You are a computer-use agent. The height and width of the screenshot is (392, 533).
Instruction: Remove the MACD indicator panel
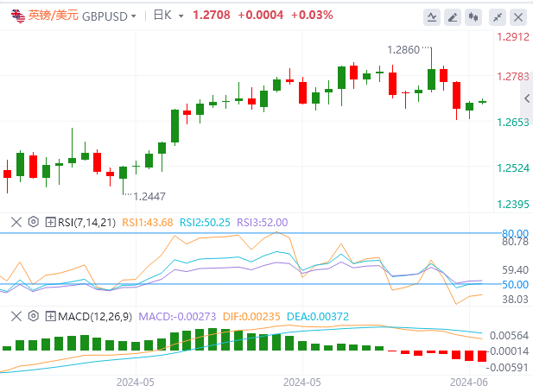16,316
